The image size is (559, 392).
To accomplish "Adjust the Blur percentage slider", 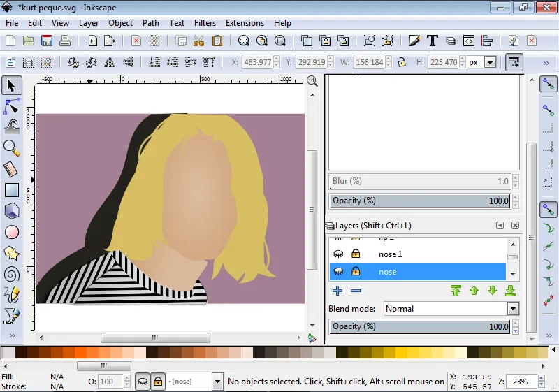I will [421, 182].
